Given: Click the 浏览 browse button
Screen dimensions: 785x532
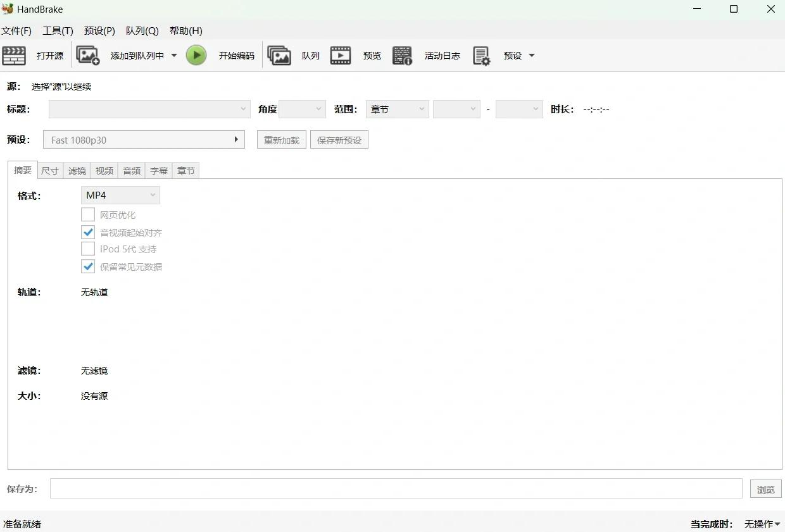Looking at the screenshot, I should pyautogui.click(x=766, y=489).
